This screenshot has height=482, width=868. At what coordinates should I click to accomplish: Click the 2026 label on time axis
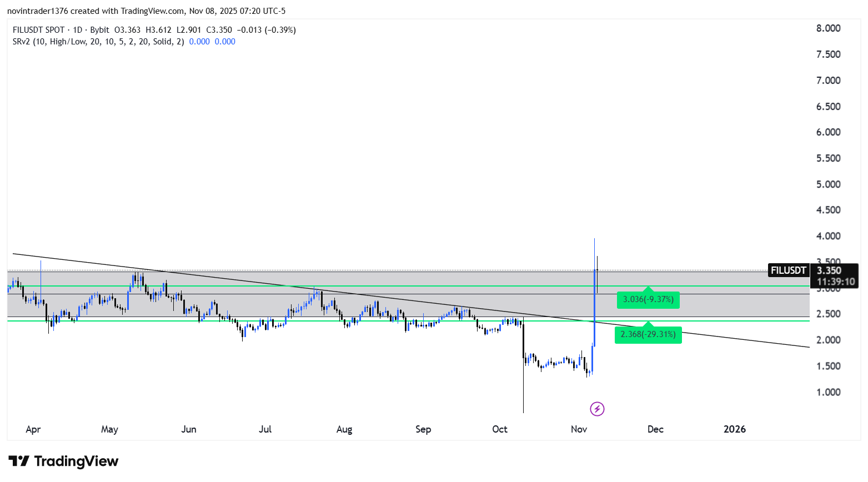tap(735, 429)
